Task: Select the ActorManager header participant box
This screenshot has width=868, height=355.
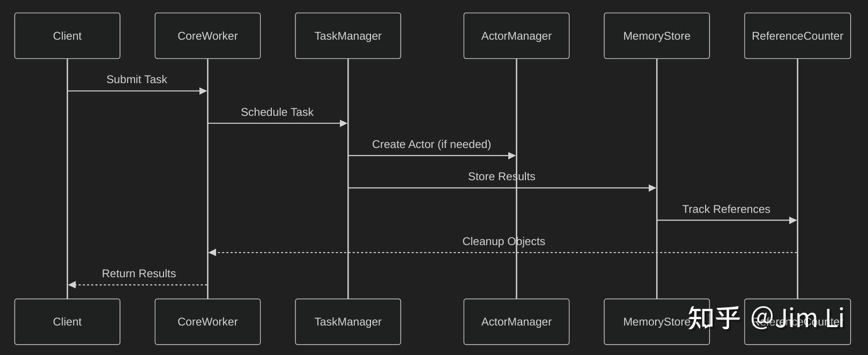Action: [516, 36]
